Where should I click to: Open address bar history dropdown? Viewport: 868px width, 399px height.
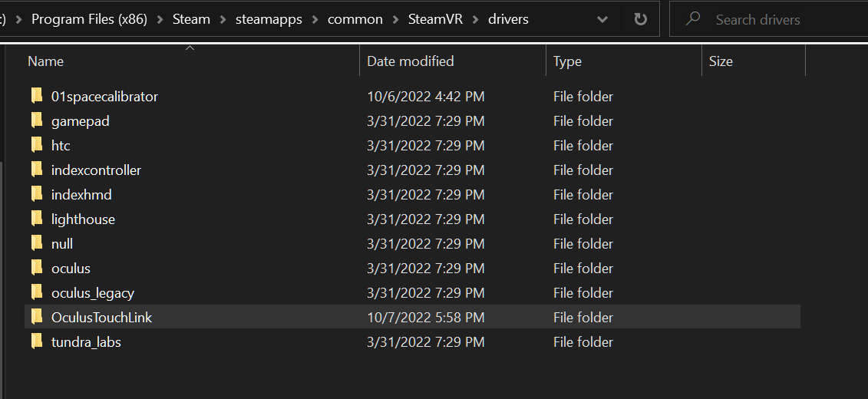pos(602,19)
